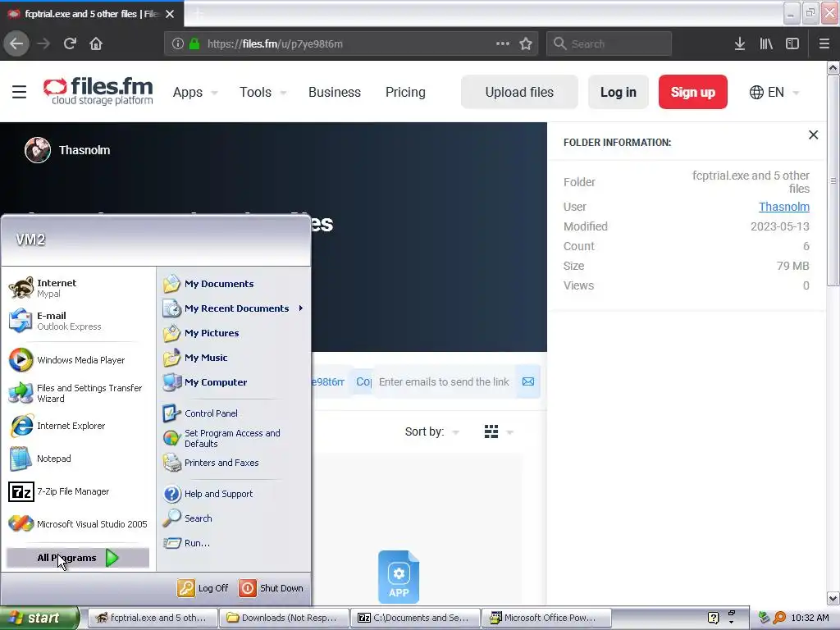
Task: Click Shut Down button
Action: click(x=271, y=587)
